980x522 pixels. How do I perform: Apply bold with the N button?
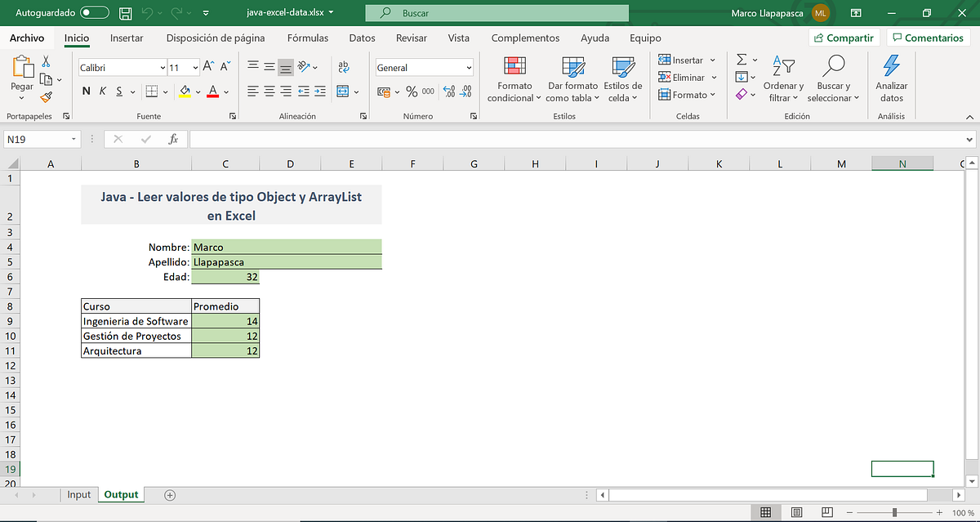pyautogui.click(x=85, y=91)
